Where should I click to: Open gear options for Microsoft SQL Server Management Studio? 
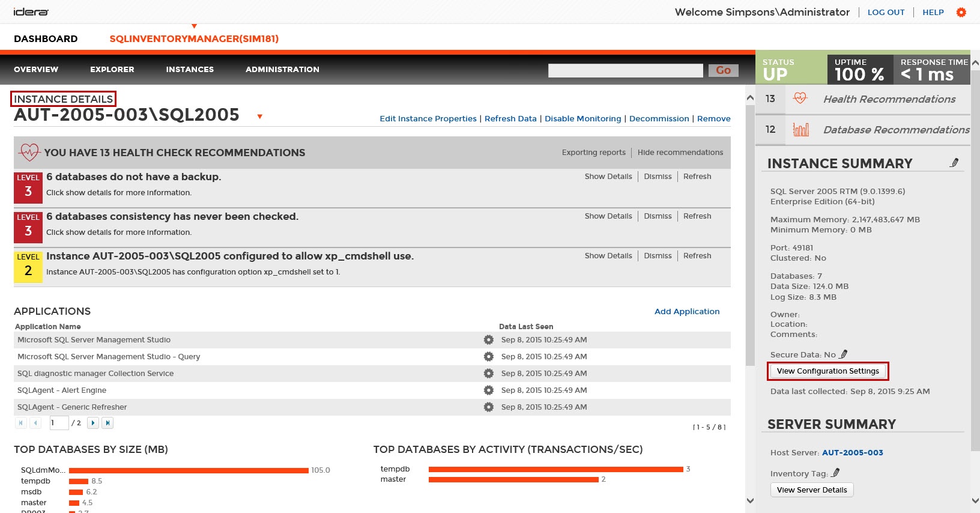click(489, 340)
